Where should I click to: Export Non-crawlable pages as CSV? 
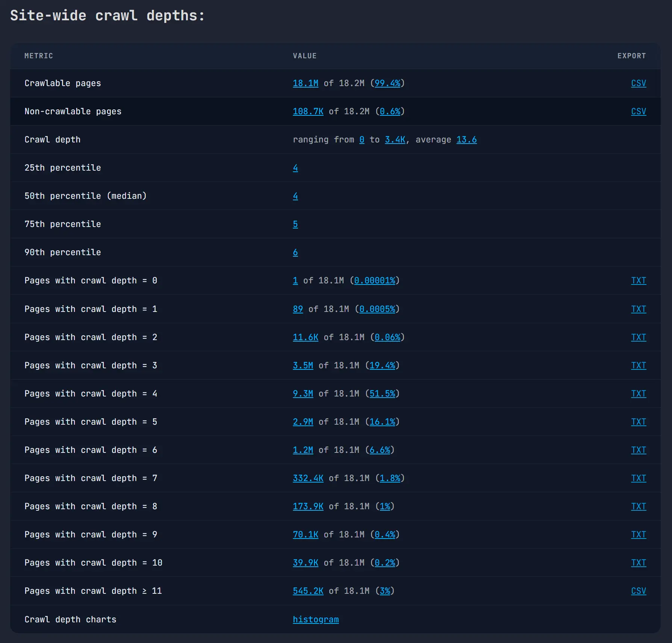pos(639,111)
